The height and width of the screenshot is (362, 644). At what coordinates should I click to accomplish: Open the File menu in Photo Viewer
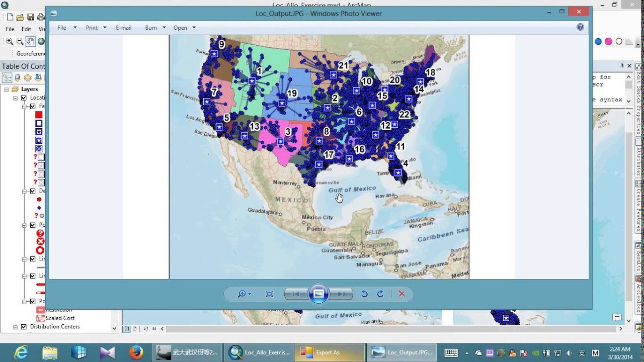(67, 28)
